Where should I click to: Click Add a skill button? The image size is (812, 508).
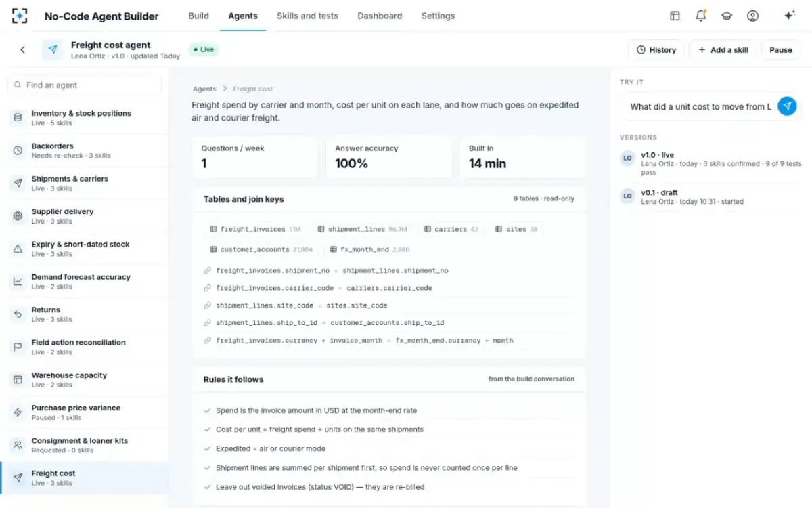click(x=723, y=49)
